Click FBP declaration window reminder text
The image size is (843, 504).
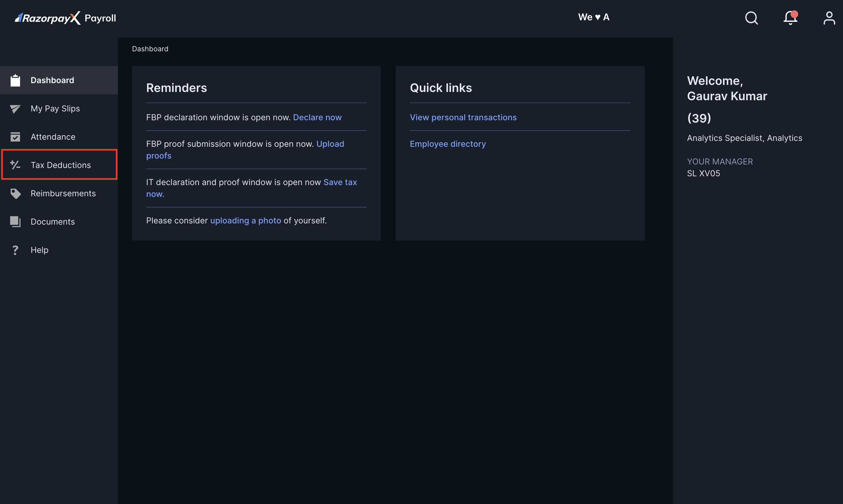[x=218, y=118]
